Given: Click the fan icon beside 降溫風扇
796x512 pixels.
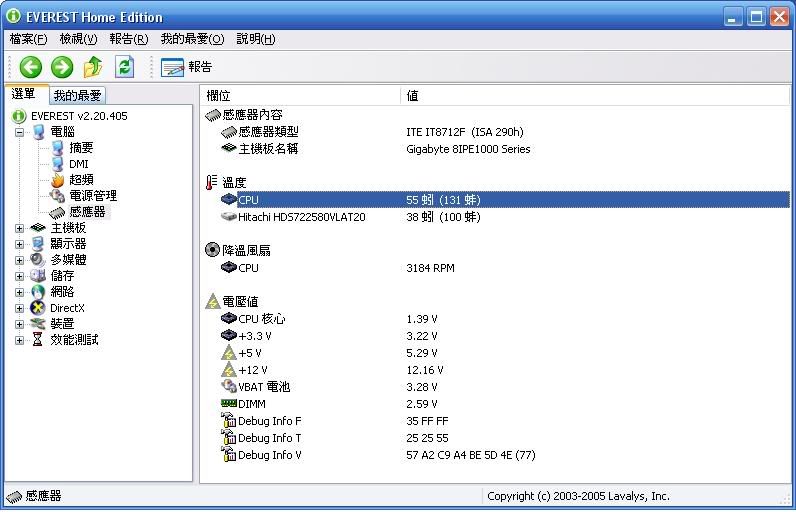Looking at the screenshot, I should point(212,250).
